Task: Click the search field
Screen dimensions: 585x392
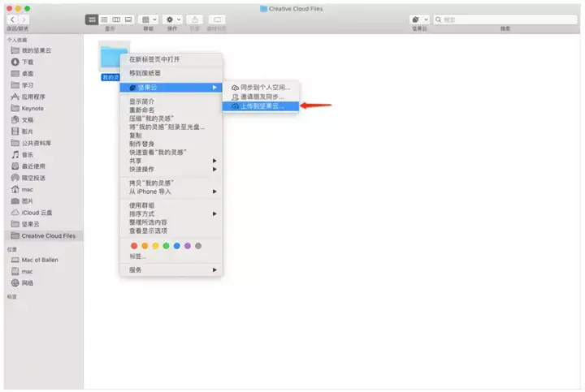Action: pyautogui.click(x=505, y=19)
